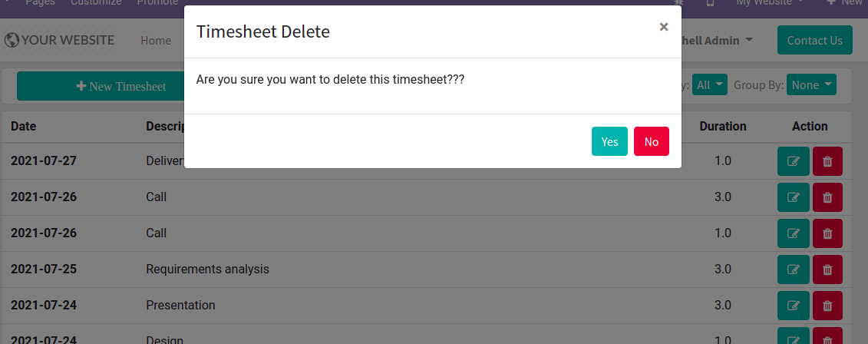This screenshot has height=344, width=868.
Task: Click edit icon for Presentation row
Action: click(x=794, y=306)
